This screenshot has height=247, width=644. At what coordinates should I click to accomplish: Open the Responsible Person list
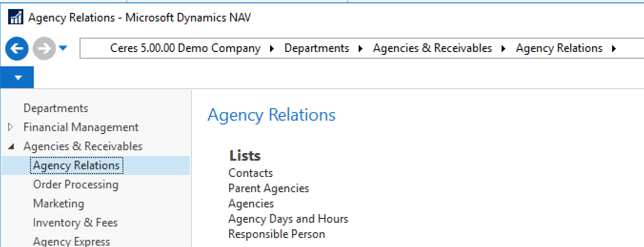coord(277,234)
